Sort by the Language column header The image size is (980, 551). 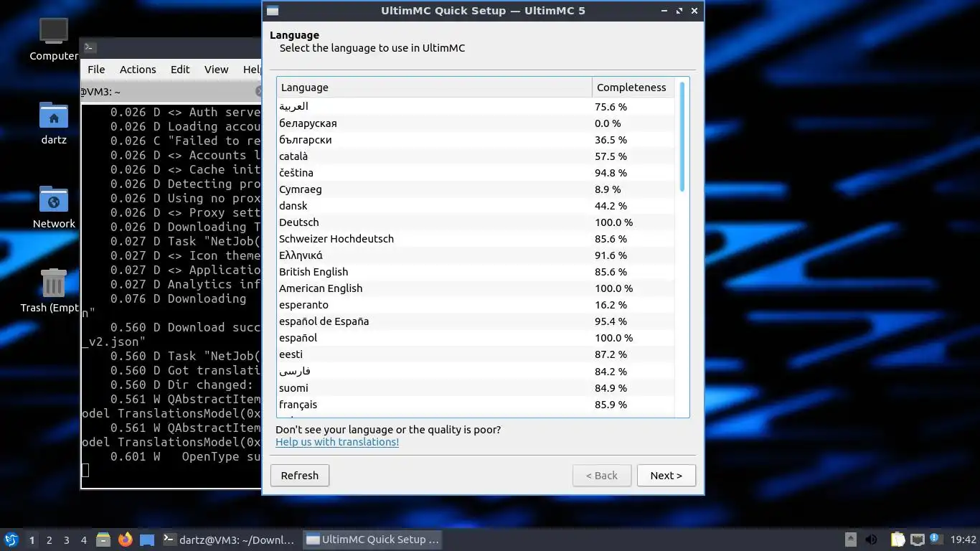pyautogui.click(x=434, y=88)
